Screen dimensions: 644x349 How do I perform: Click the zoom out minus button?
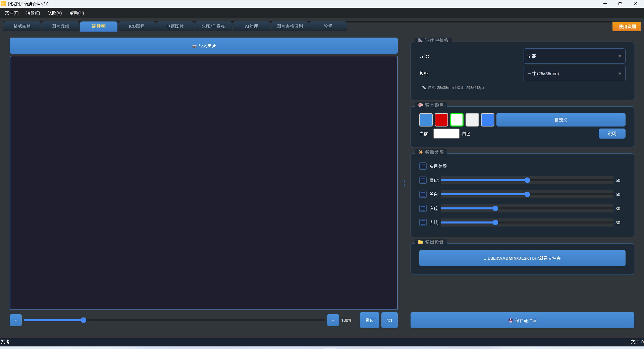point(16,320)
